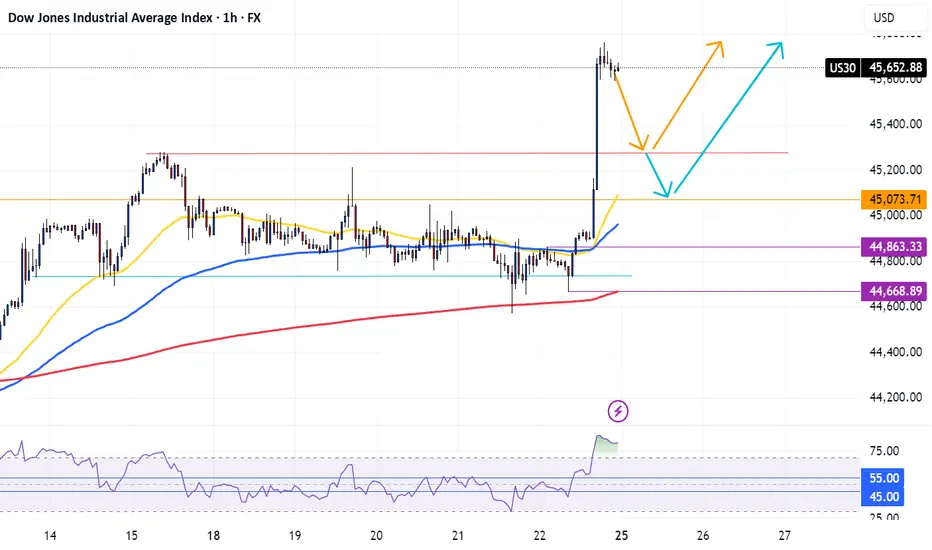Click the date label 15 on time axis
932x550 pixels.
[131, 536]
